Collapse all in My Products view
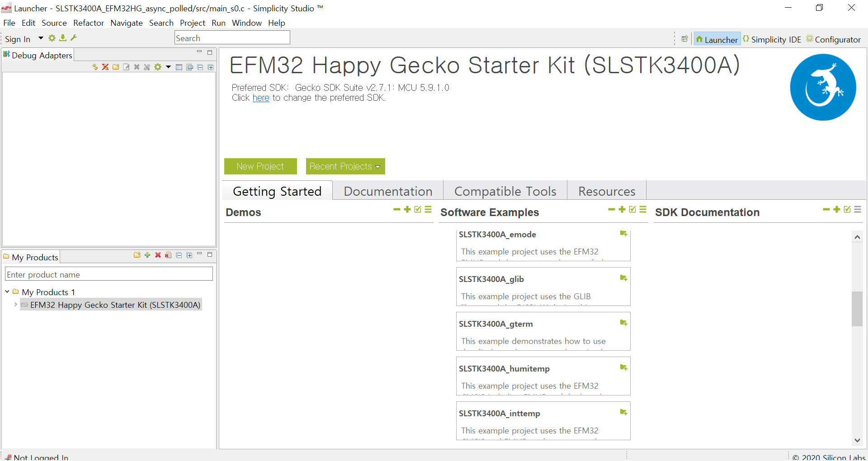868x461 pixels. [x=179, y=255]
